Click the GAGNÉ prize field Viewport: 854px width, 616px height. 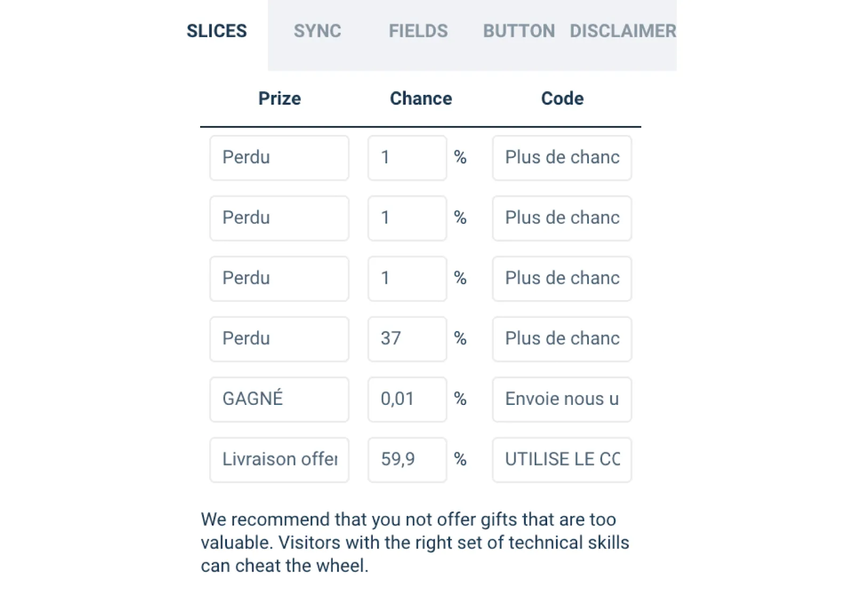coord(279,399)
